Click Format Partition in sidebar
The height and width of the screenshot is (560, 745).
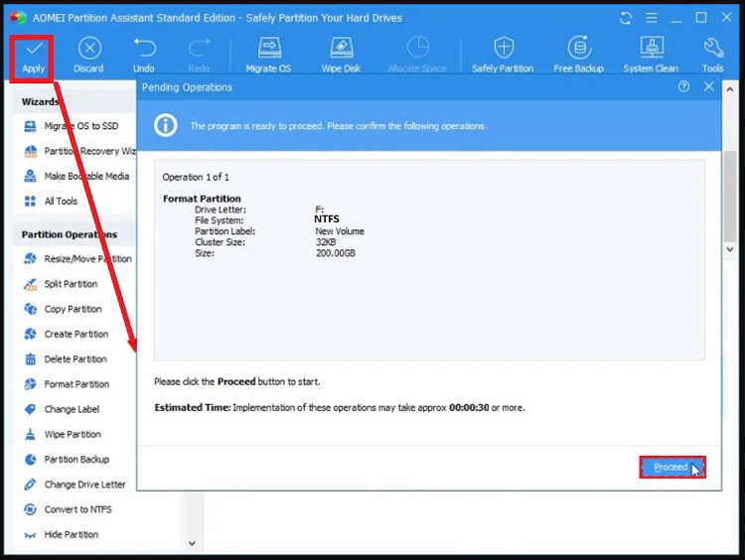pyautogui.click(x=76, y=384)
